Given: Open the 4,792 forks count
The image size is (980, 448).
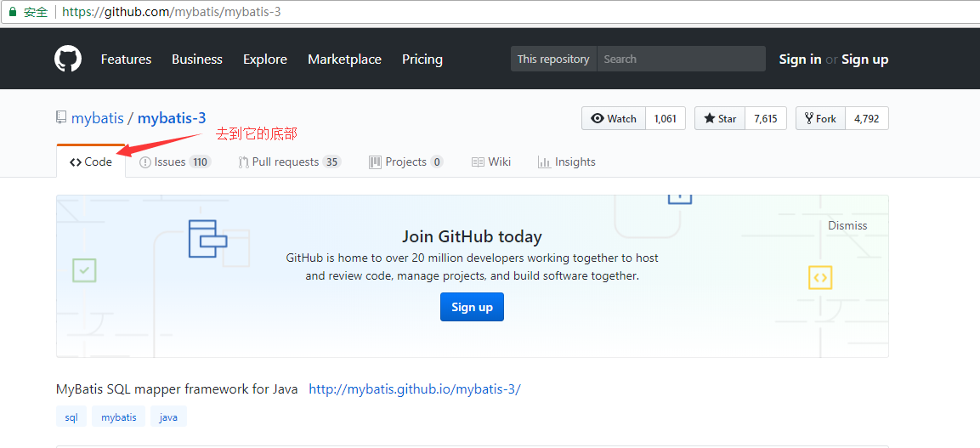Looking at the screenshot, I should pyautogui.click(x=866, y=119).
